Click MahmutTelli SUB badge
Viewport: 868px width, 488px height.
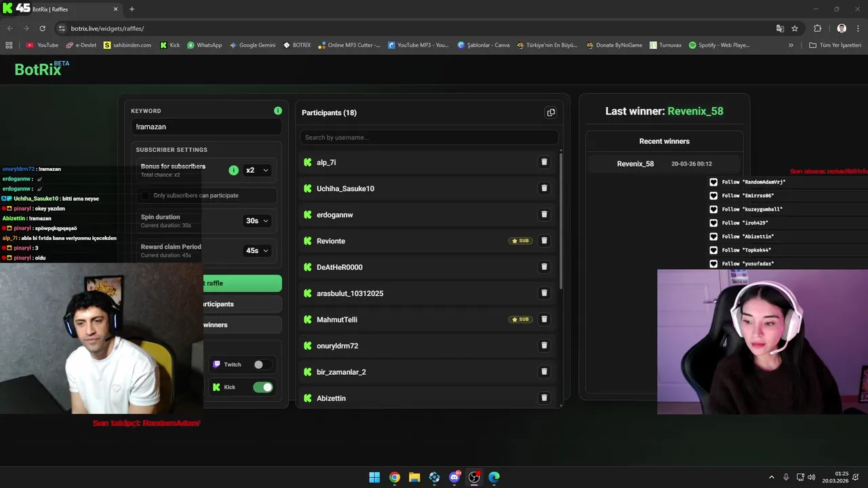click(521, 319)
